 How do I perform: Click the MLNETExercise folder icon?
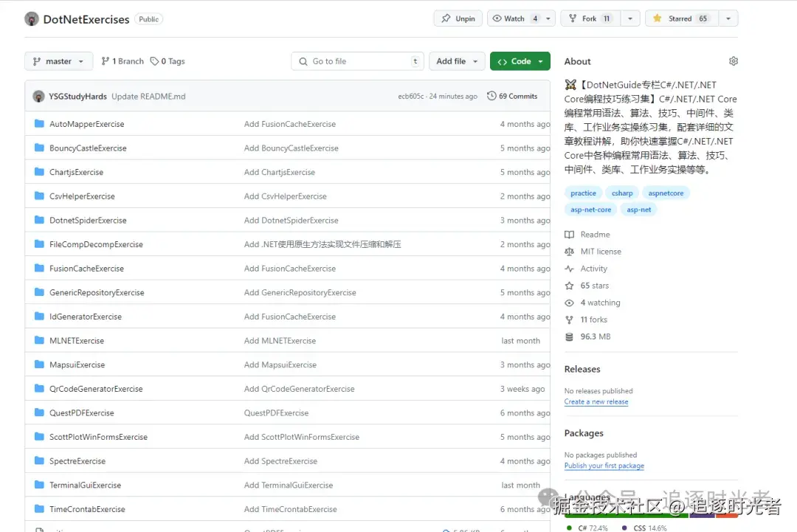pos(39,340)
